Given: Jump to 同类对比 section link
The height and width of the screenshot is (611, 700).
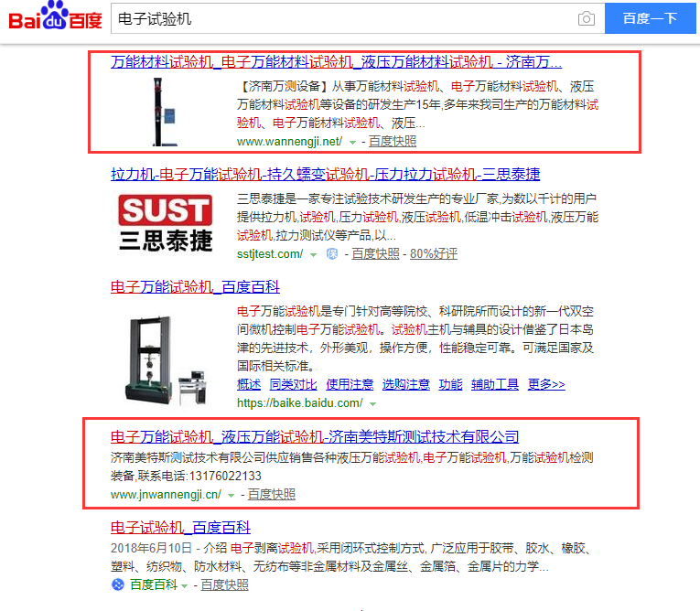Looking at the screenshot, I should point(294,384).
